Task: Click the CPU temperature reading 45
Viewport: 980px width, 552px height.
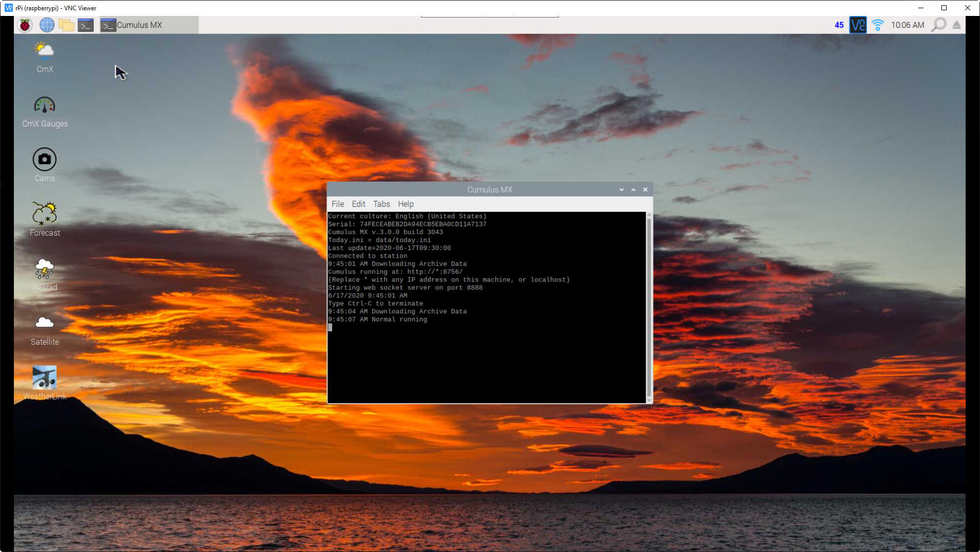Action: point(839,25)
